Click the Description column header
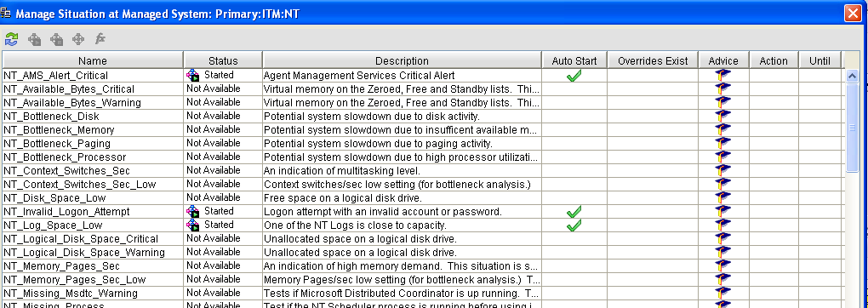Image resolution: width=868 pixels, height=308 pixels. pyautogui.click(x=402, y=60)
